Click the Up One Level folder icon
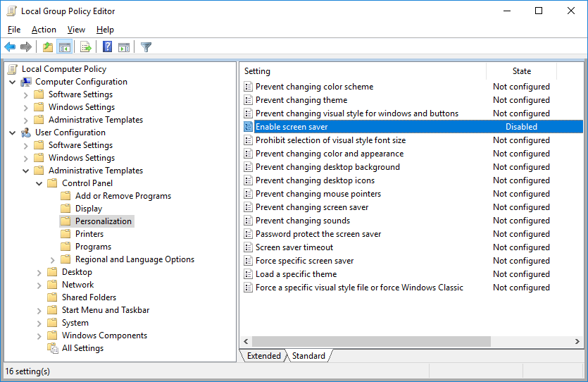588x382 pixels. pyautogui.click(x=47, y=47)
